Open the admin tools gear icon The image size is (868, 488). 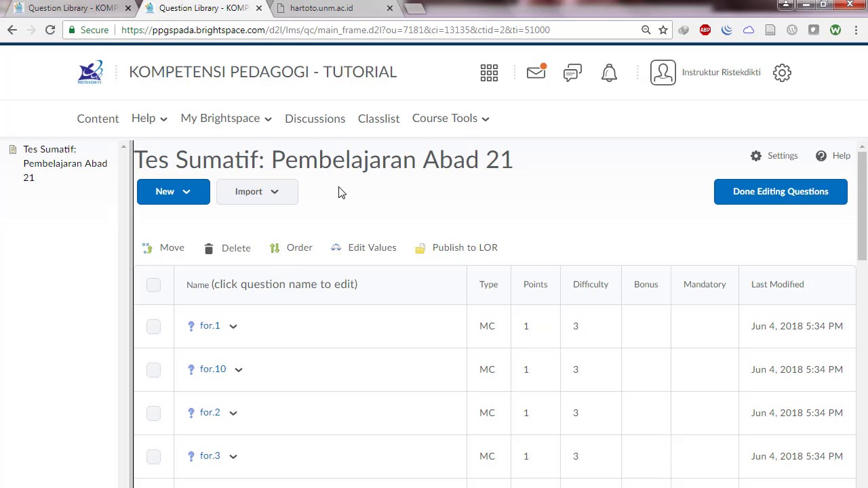782,73
